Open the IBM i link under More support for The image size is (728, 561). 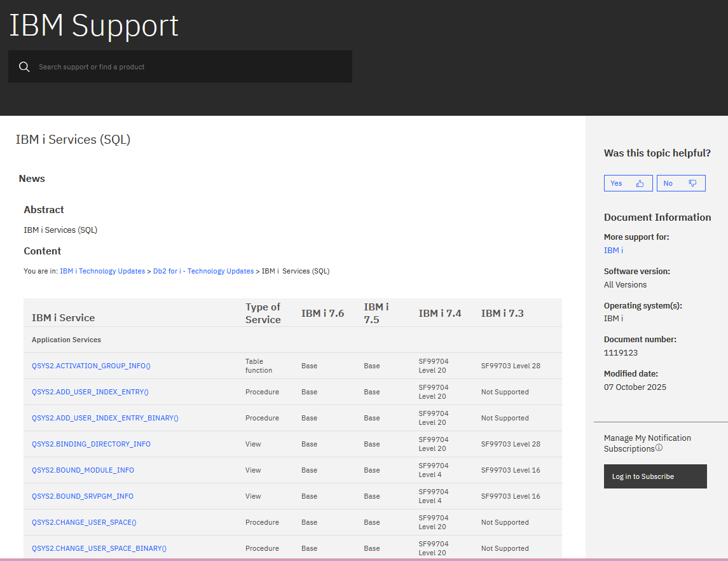(x=614, y=251)
